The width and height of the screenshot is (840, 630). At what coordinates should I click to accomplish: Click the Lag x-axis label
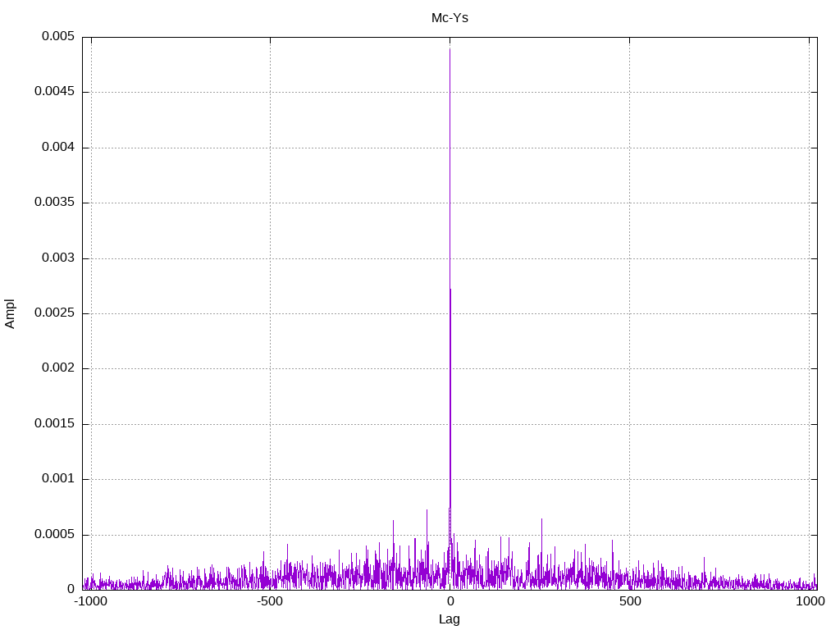click(x=450, y=619)
